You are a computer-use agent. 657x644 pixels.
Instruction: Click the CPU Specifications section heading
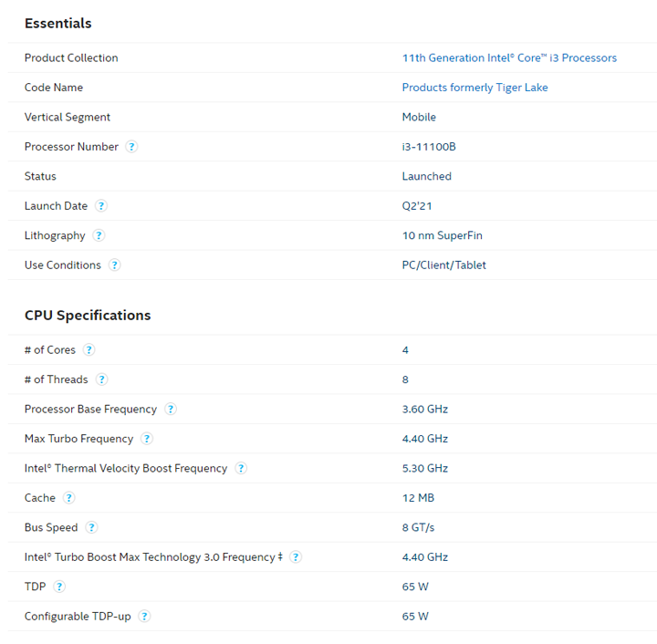coord(88,316)
